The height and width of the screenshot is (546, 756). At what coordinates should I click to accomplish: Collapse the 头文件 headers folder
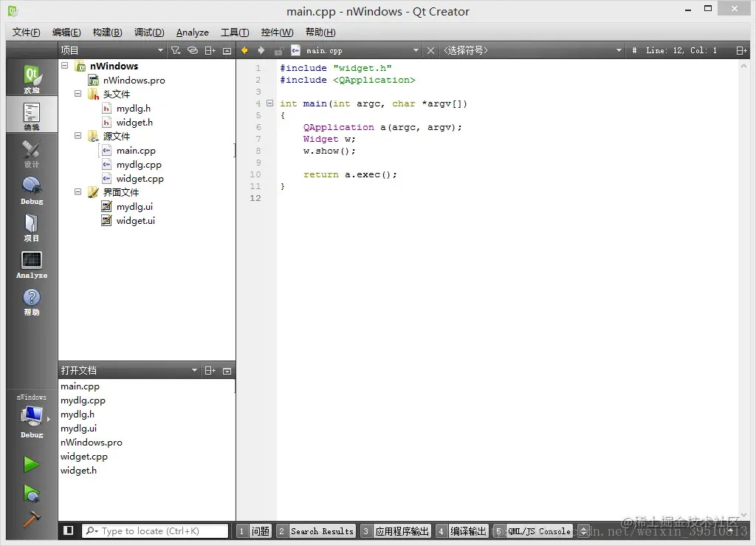click(78, 94)
